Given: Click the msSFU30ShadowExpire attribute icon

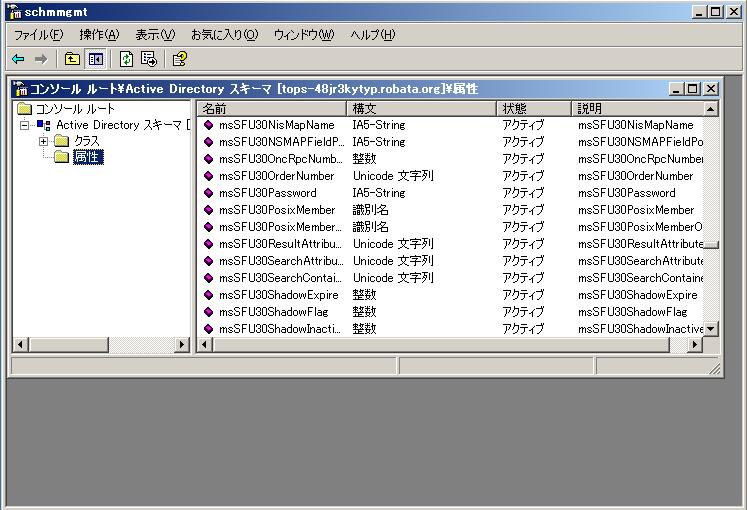Looking at the screenshot, I should 208,295.
